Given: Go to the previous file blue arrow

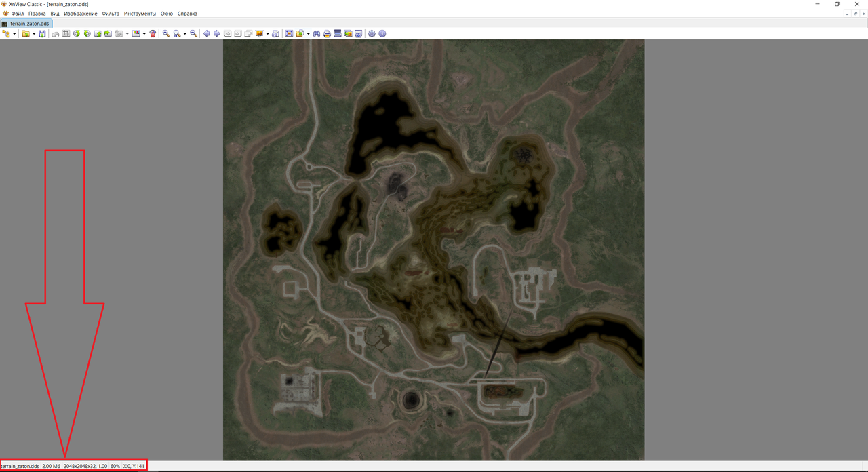Looking at the screenshot, I should pos(207,33).
